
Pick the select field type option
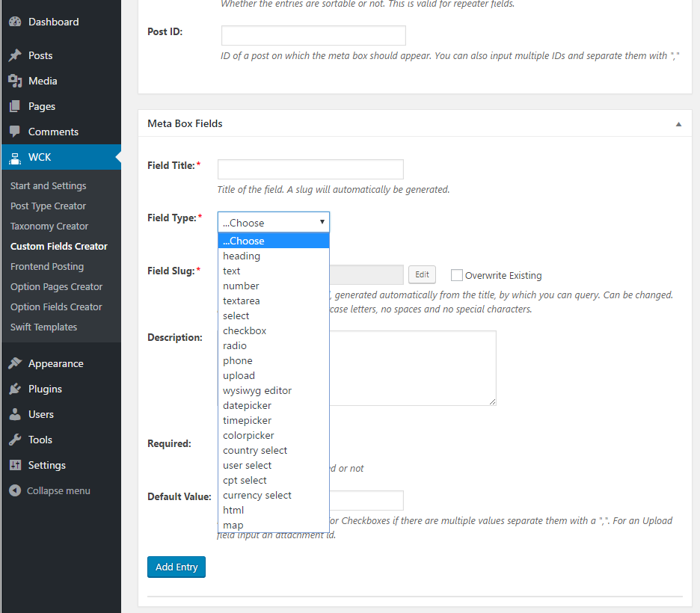pyautogui.click(x=274, y=316)
